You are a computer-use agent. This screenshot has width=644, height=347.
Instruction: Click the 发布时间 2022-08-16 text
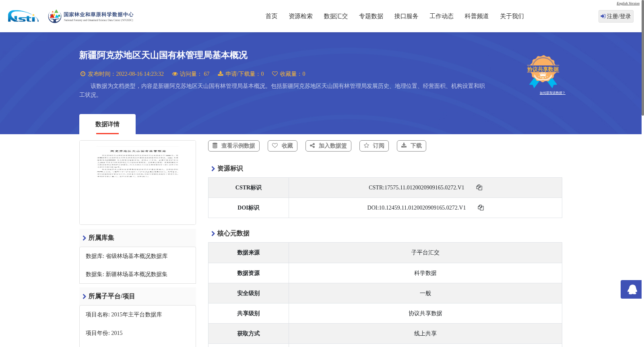coord(122,74)
